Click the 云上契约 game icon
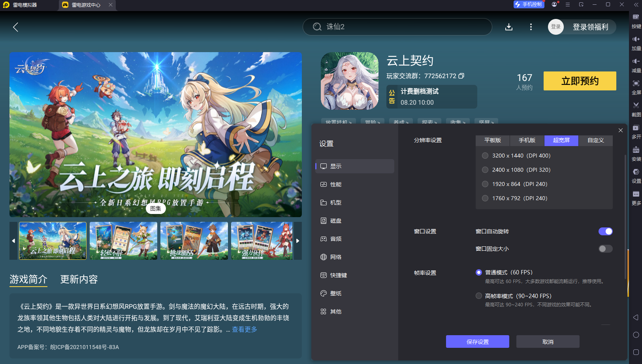The height and width of the screenshot is (364, 642). [x=350, y=81]
